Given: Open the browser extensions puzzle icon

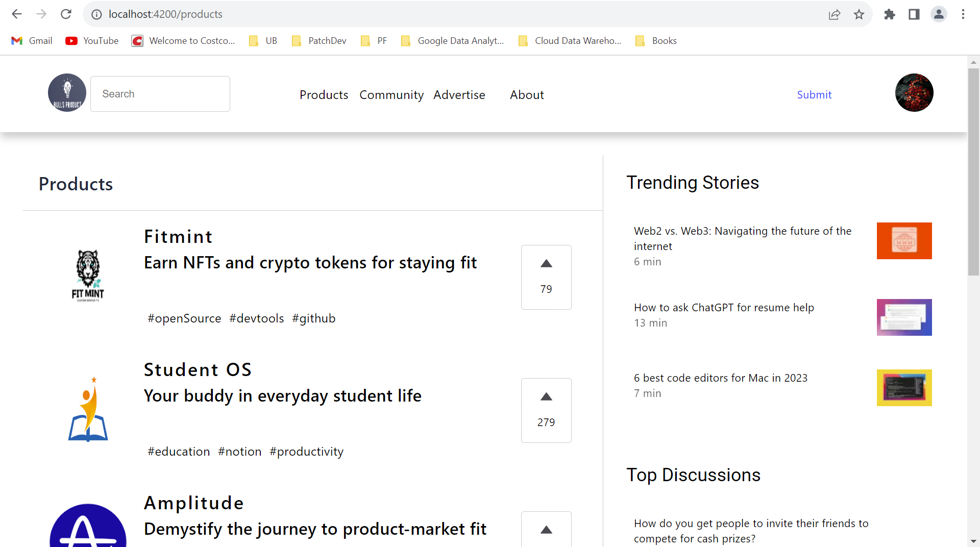Looking at the screenshot, I should click(890, 14).
